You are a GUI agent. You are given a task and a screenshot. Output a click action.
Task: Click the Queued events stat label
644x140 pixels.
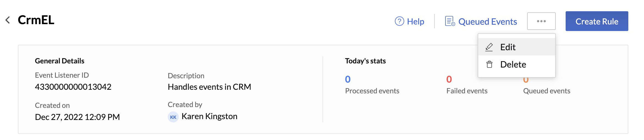tap(546, 91)
